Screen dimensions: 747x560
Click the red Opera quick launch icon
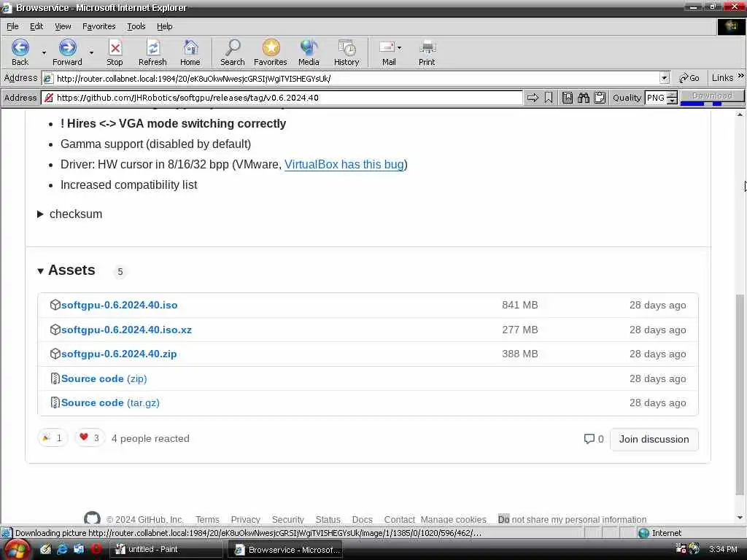coord(96,549)
